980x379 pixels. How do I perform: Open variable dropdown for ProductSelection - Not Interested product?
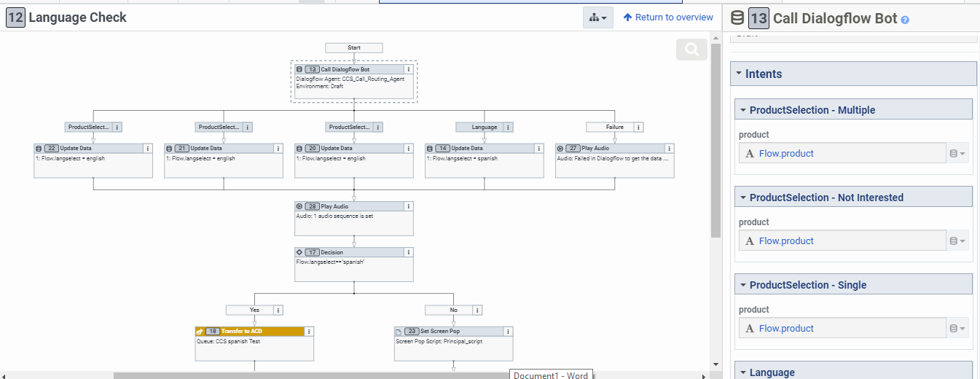pos(957,241)
